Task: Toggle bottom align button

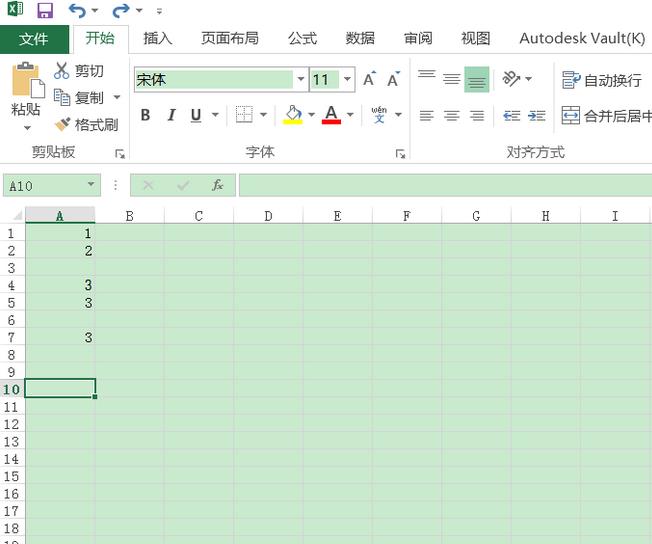Action: pos(477,79)
